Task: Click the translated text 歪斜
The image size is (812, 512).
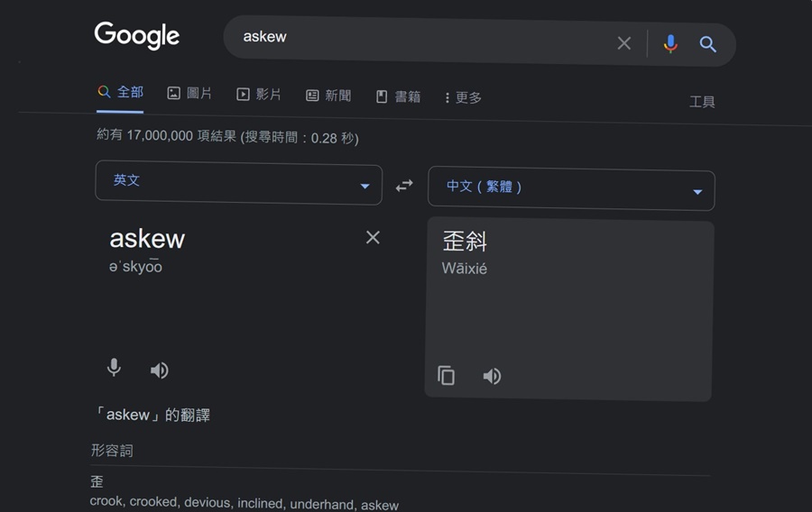Action: (x=465, y=241)
